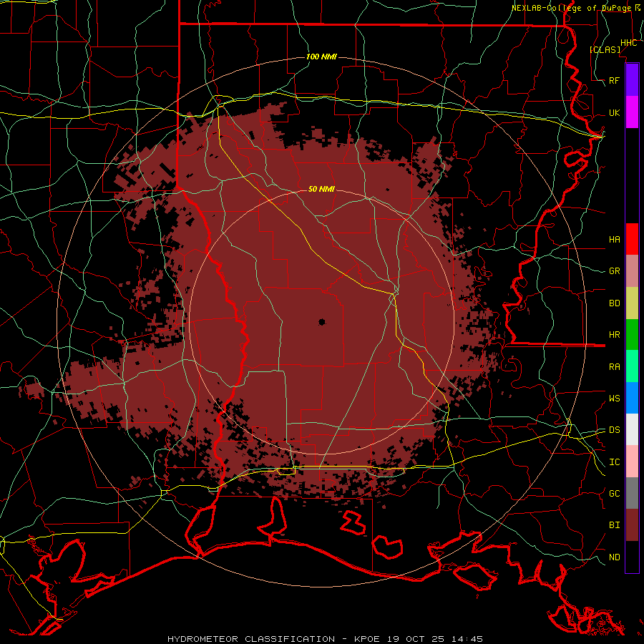Click the BD yellow legend swatch
The image size is (644, 644).
coord(632,303)
